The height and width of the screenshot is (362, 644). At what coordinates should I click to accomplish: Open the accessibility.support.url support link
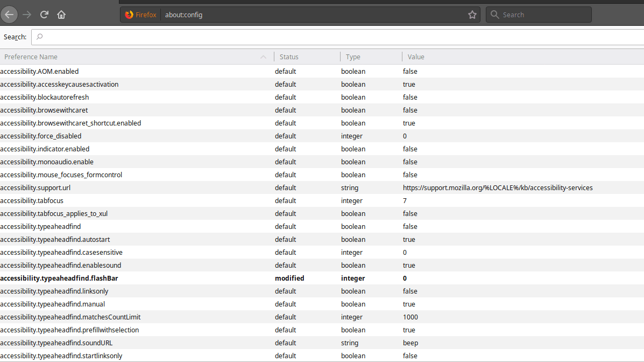click(498, 187)
